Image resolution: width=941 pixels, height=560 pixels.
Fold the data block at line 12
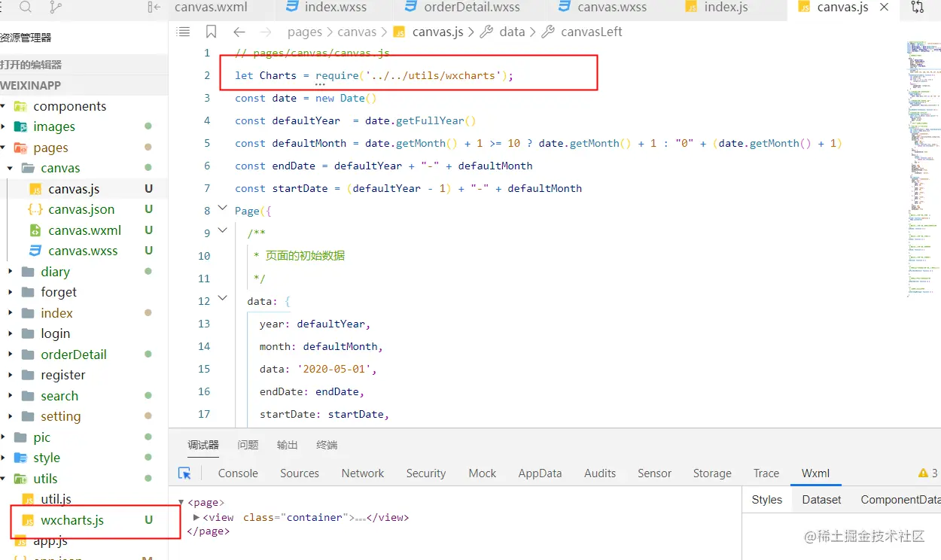[x=222, y=298]
